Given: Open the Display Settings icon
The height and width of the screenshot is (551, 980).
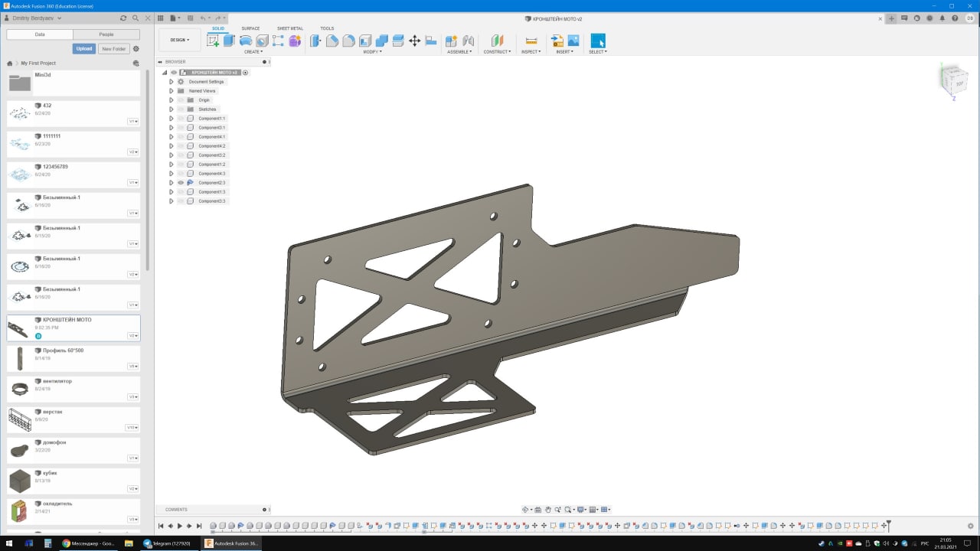Looking at the screenshot, I should (581, 510).
